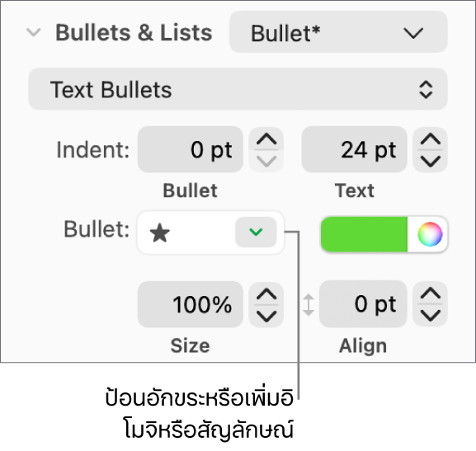
Task: Decrease bullet align with down arrow
Action: point(430,315)
